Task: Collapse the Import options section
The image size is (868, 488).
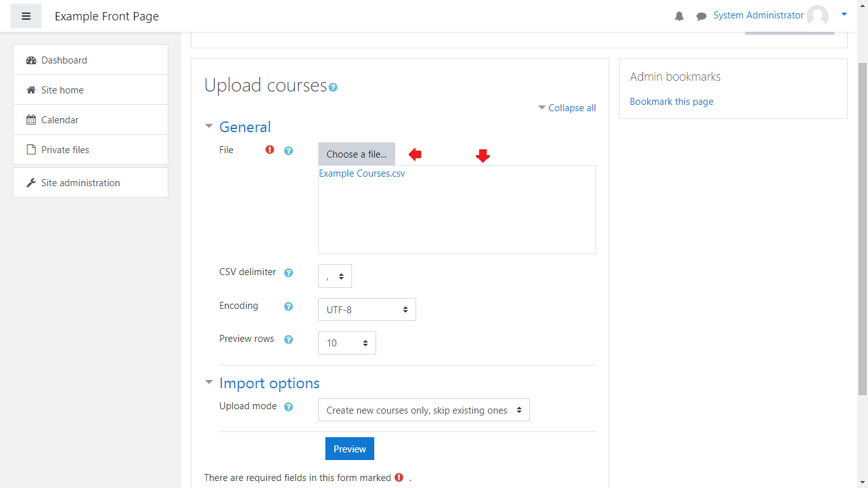Action: tap(269, 383)
